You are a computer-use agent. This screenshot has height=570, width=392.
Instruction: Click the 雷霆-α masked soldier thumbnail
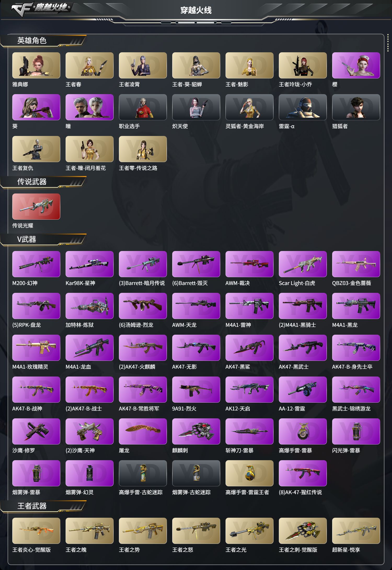303,107
